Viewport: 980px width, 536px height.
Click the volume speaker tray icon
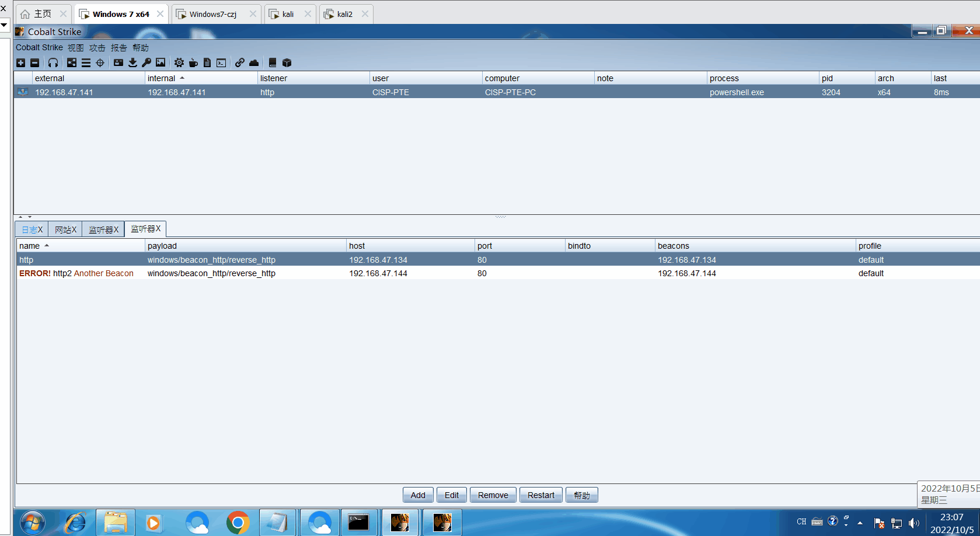[914, 523]
